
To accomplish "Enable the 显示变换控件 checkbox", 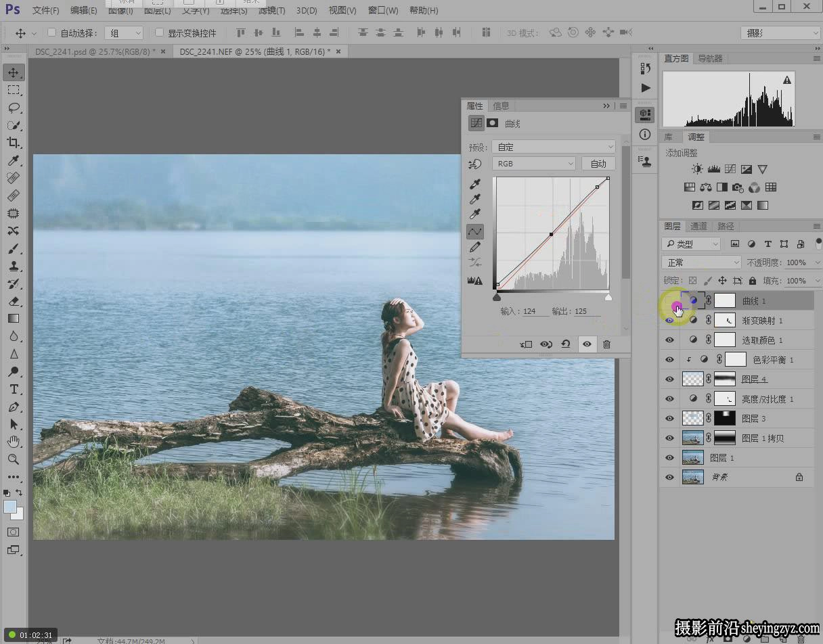I will point(159,32).
